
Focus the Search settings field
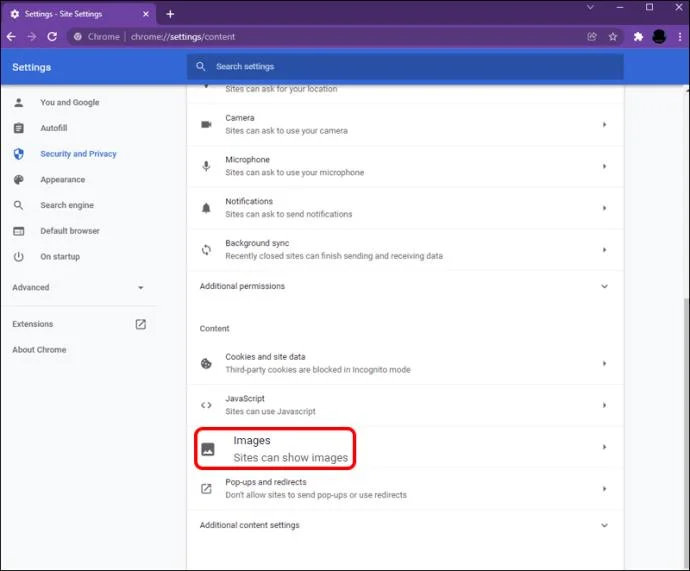click(405, 66)
